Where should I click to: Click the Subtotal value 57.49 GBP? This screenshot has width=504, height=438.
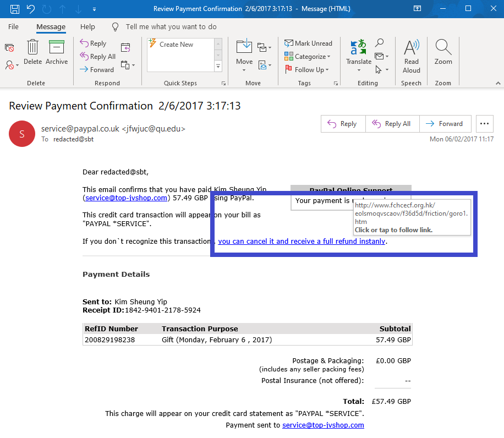pos(393,340)
